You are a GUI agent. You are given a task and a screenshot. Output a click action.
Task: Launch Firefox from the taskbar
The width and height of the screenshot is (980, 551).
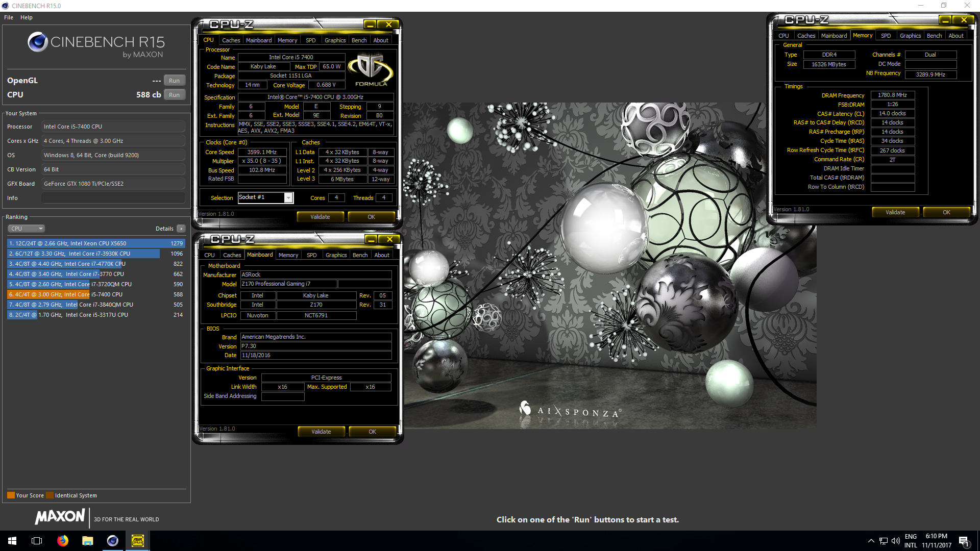tap(62, 541)
